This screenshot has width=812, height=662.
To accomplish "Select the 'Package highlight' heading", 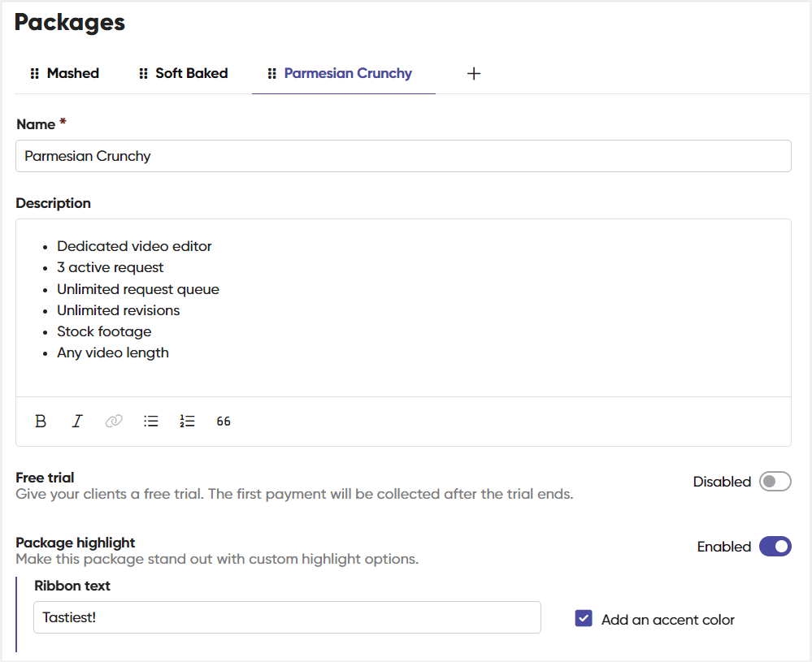I will point(75,543).
